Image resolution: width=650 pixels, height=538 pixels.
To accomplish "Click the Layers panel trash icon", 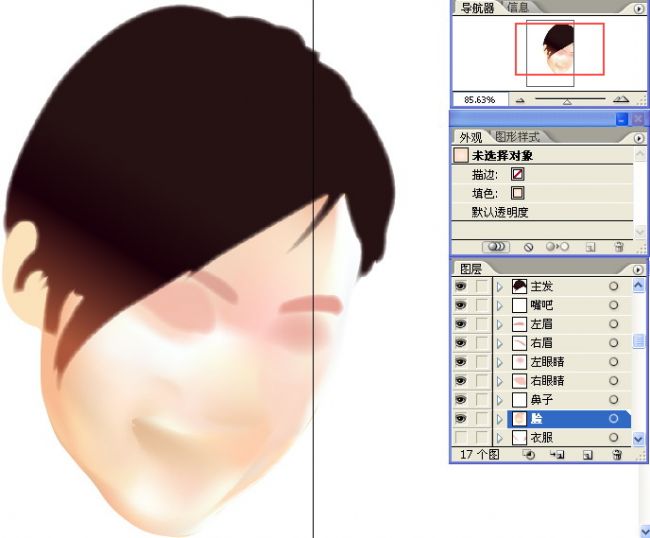I will pyautogui.click(x=617, y=455).
